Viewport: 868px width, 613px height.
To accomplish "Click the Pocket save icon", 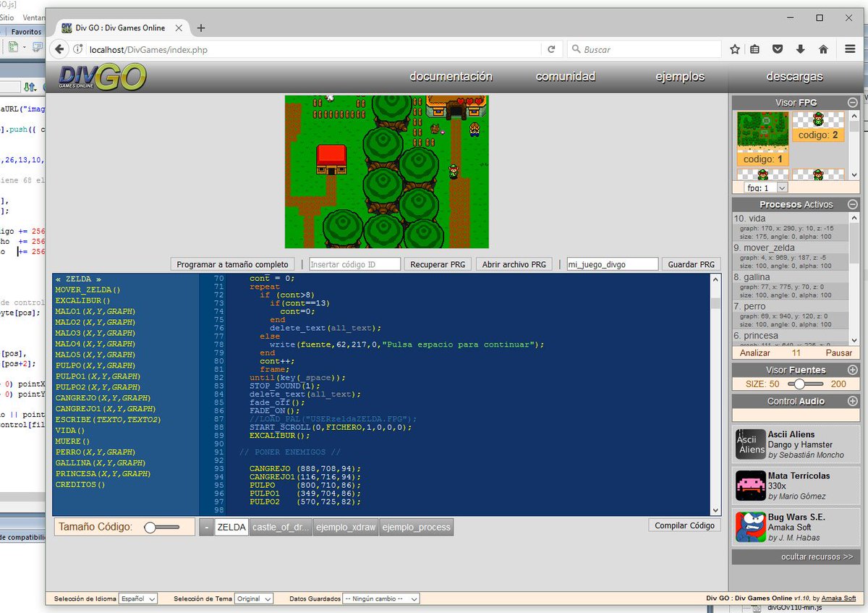I will (778, 49).
